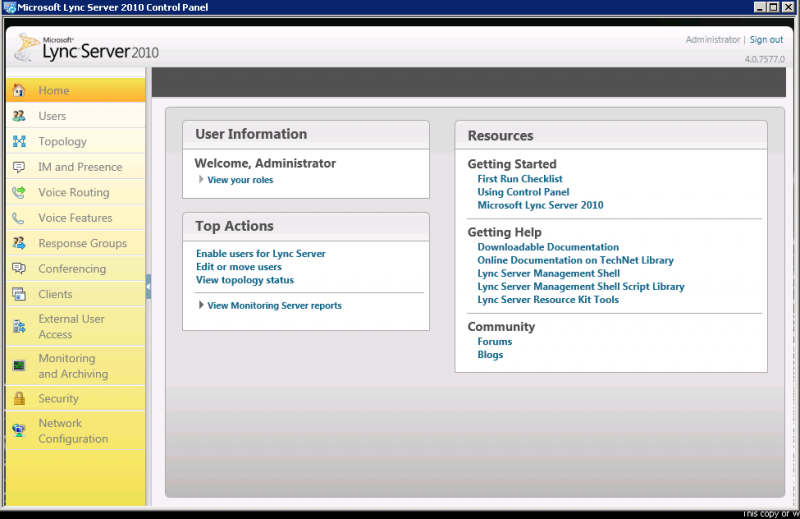Open the Forums community link
This screenshot has height=519, width=800.
coord(494,341)
